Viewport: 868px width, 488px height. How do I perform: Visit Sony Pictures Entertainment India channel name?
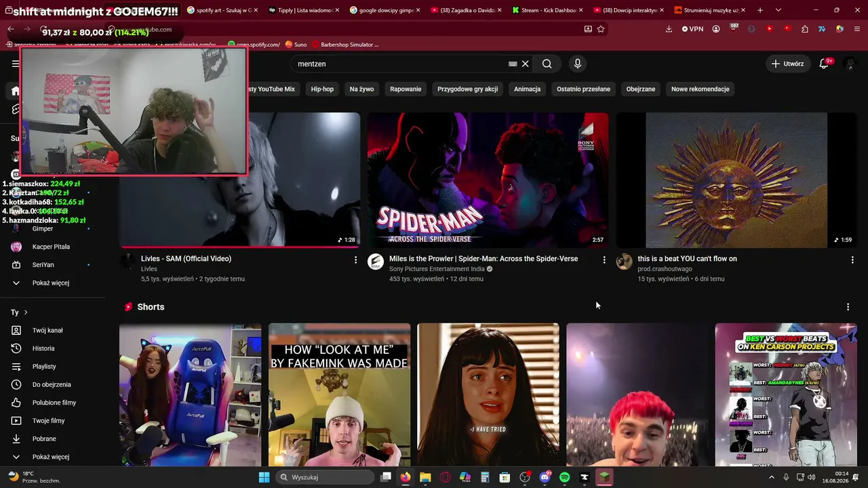437,269
